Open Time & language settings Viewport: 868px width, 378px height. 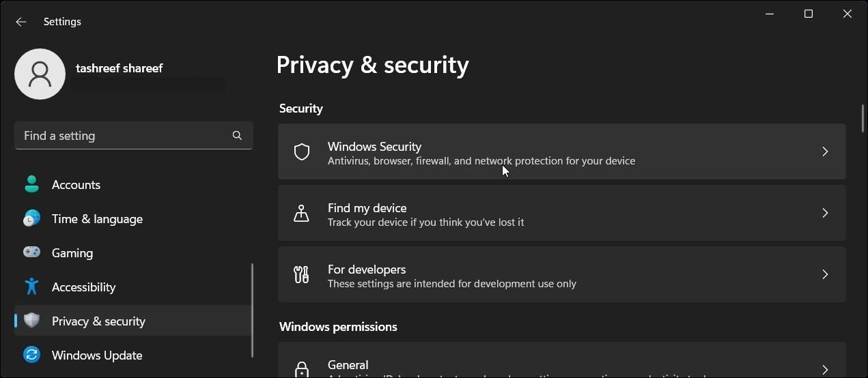(x=97, y=219)
